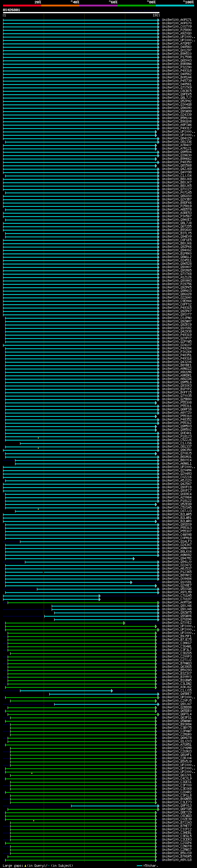Open hit UniRef100_Q01297
Viewport: 197px width, 868px height.
coord(177,50)
